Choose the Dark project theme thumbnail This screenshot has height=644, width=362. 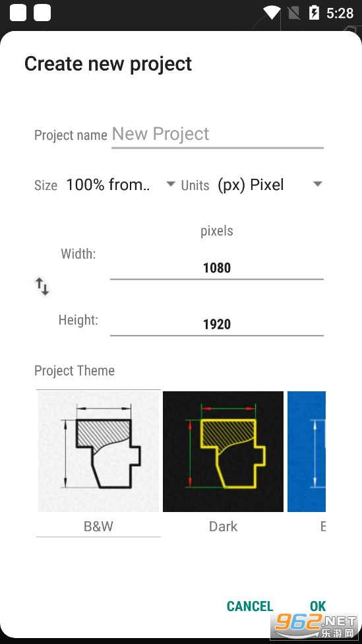[224, 451]
